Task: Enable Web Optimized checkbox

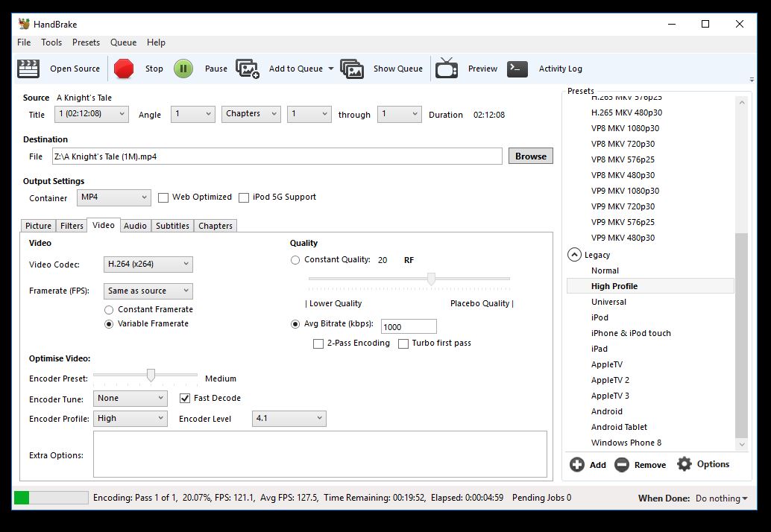Action: click(163, 198)
